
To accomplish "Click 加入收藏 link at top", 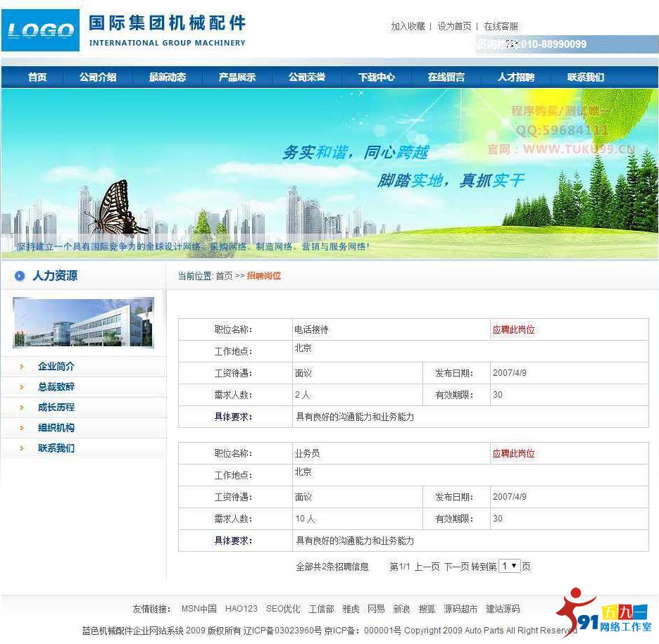I will [408, 26].
